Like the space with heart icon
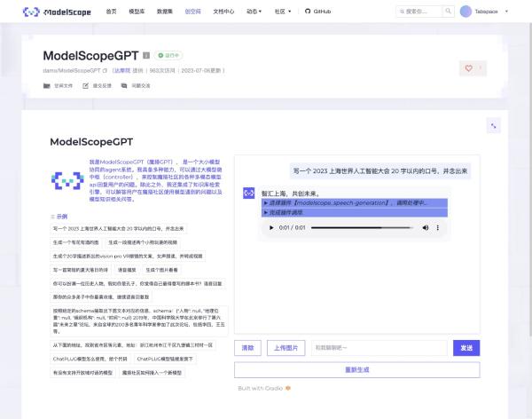532x419 pixels. pos(468,68)
